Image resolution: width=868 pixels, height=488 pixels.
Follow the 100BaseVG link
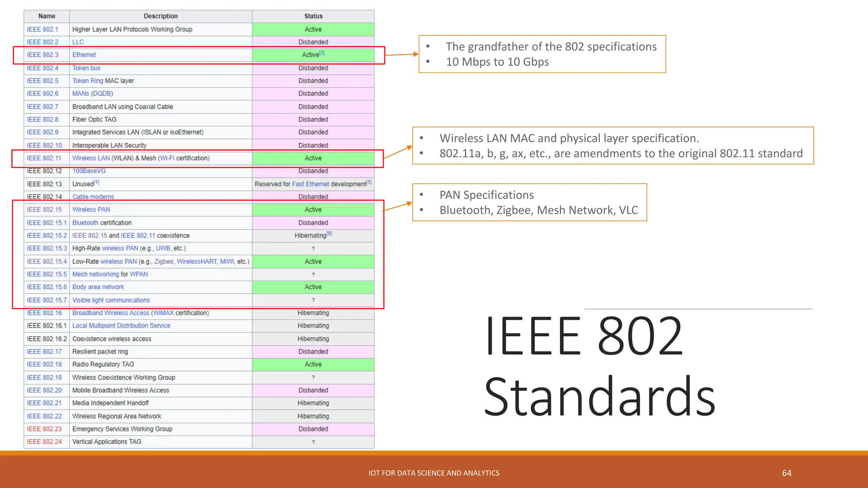pyautogui.click(x=89, y=171)
